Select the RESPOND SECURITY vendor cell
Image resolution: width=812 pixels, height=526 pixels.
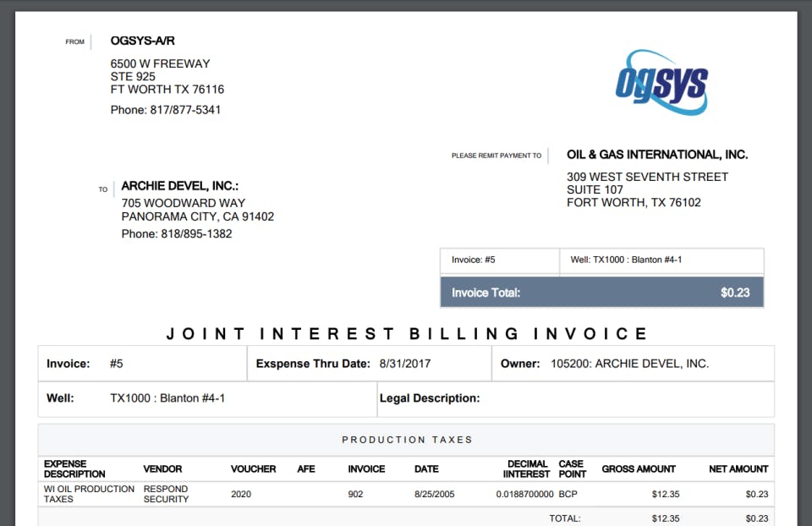[x=167, y=494]
